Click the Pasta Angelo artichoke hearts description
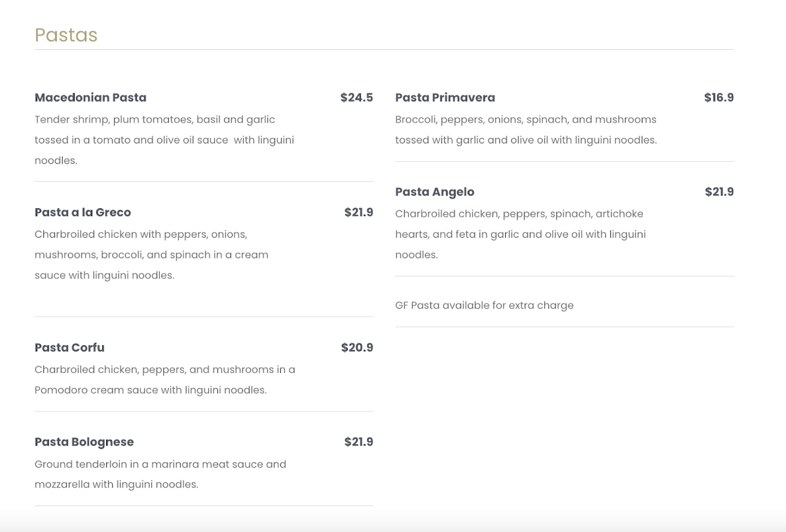786x532 pixels. 520,234
